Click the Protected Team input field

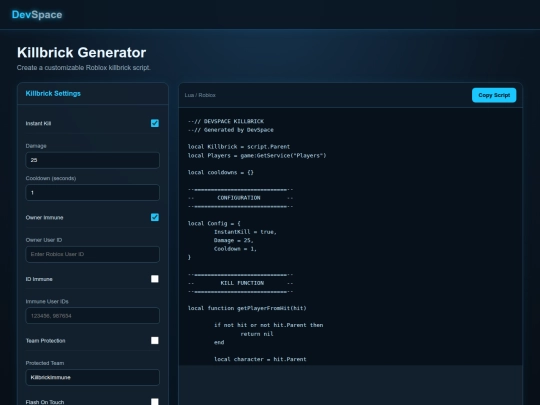point(93,377)
